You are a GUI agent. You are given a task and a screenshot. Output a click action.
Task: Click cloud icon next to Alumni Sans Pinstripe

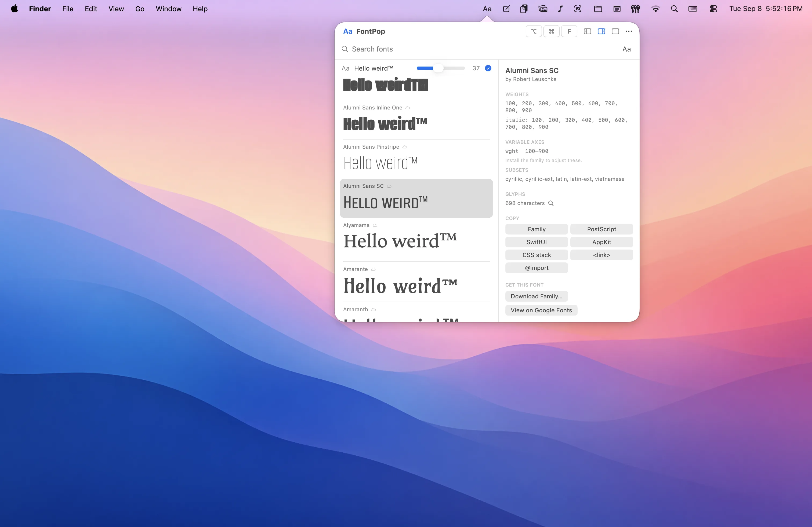(x=405, y=147)
